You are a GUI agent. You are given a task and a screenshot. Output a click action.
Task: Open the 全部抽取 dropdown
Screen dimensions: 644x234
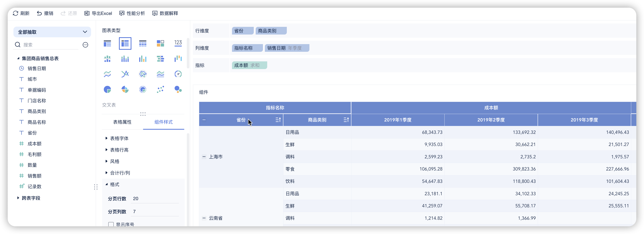52,32
